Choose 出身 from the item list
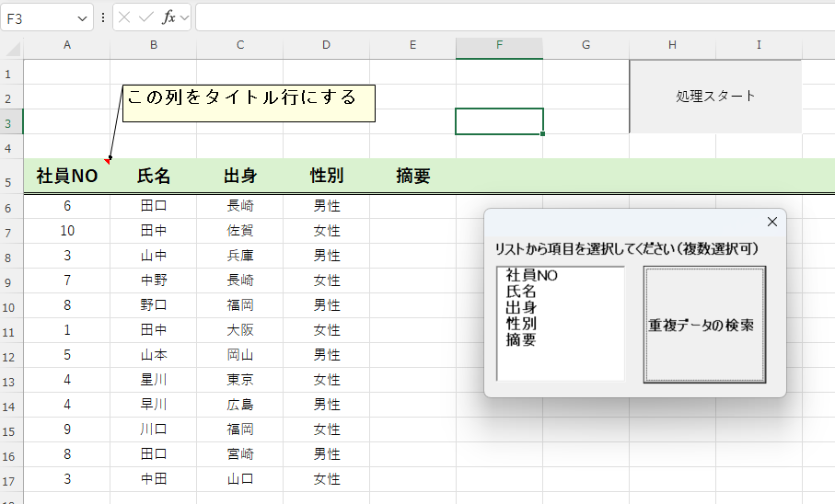 click(520, 307)
